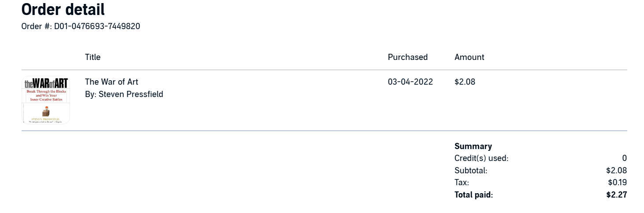
Task: Click the Title column header
Action: point(93,57)
